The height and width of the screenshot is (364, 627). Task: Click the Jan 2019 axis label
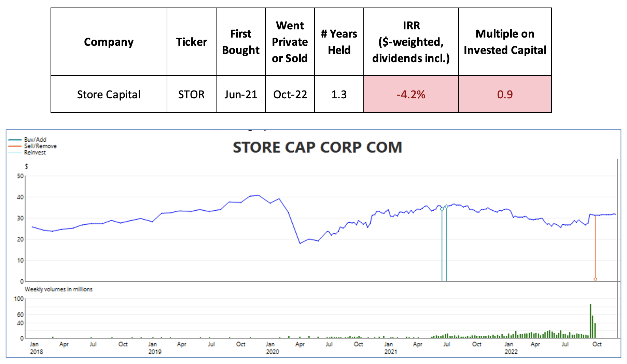click(x=154, y=348)
